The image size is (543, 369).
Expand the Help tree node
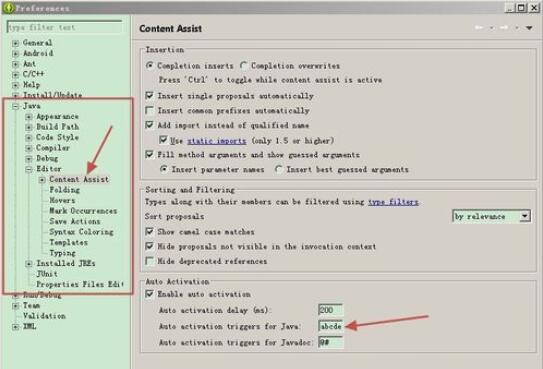[16, 85]
